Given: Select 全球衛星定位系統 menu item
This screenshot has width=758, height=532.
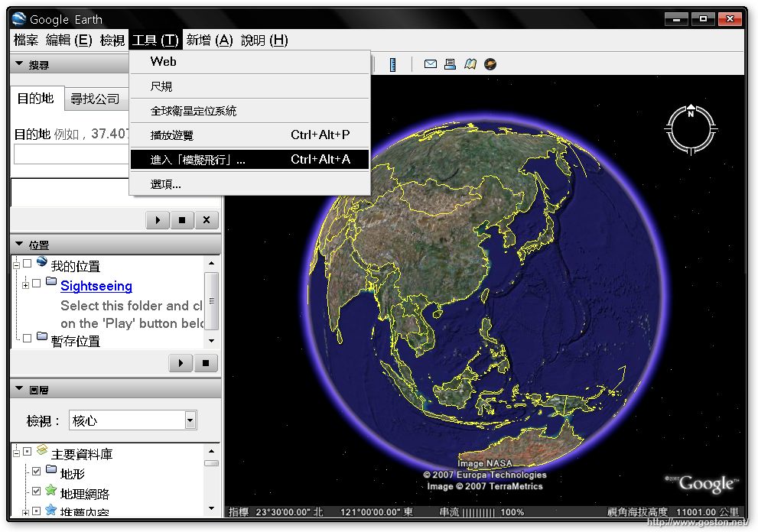Looking at the screenshot, I should (x=249, y=111).
